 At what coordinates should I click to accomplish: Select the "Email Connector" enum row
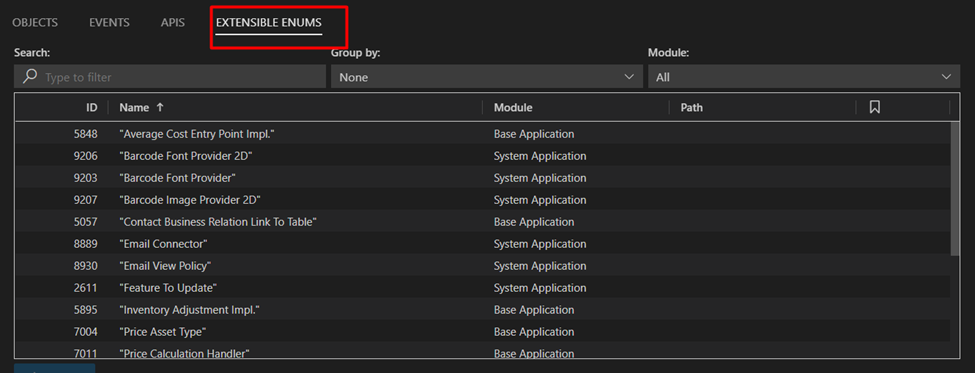tap(483, 244)
